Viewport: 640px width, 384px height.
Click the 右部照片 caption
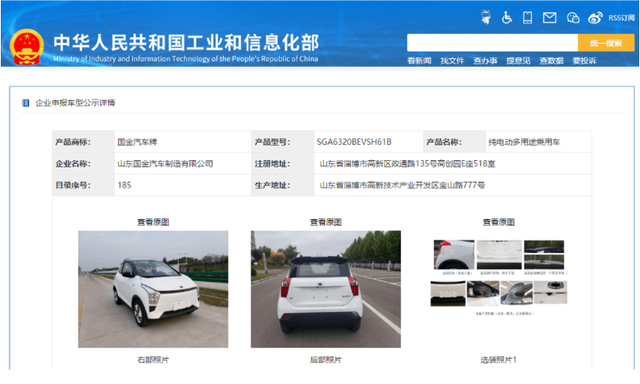point(153,360)
